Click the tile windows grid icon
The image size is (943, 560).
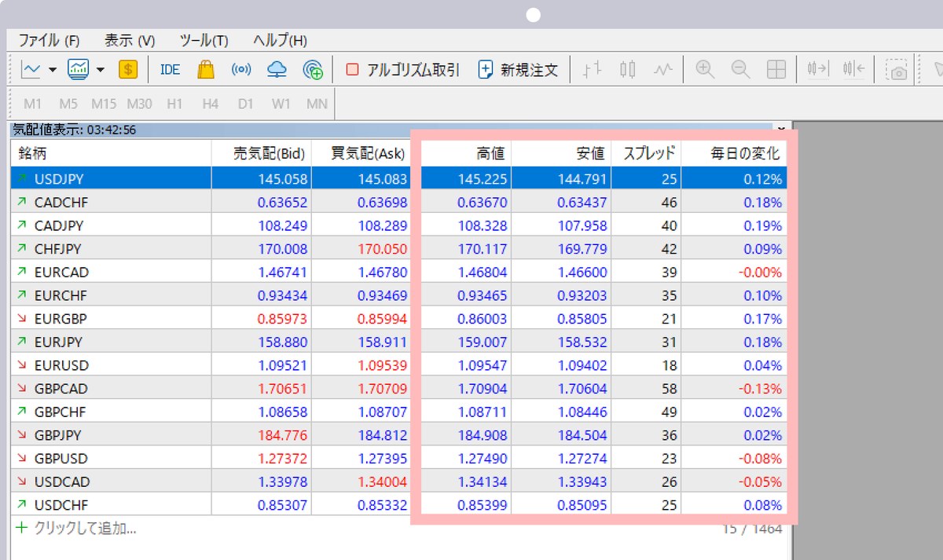pyautogui.click(x=776, y=69)
